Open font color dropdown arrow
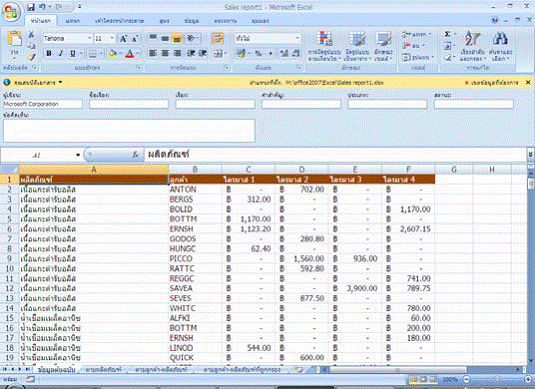This screenshot has height=389, width=535. [138, 53]
